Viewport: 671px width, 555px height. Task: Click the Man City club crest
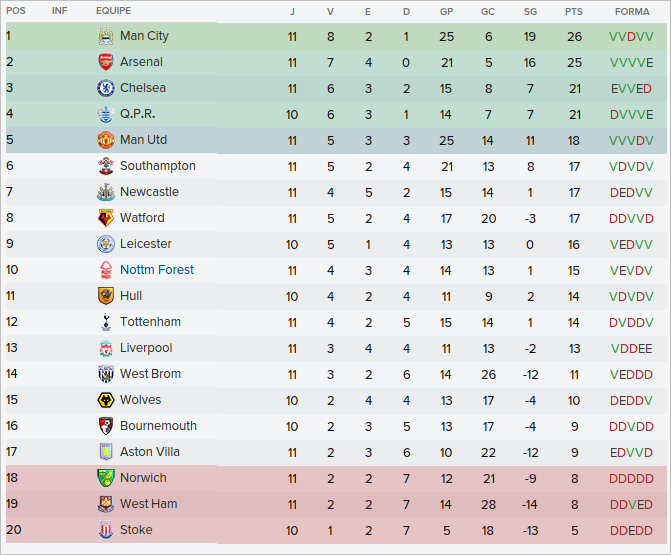(x=106, y=36)
